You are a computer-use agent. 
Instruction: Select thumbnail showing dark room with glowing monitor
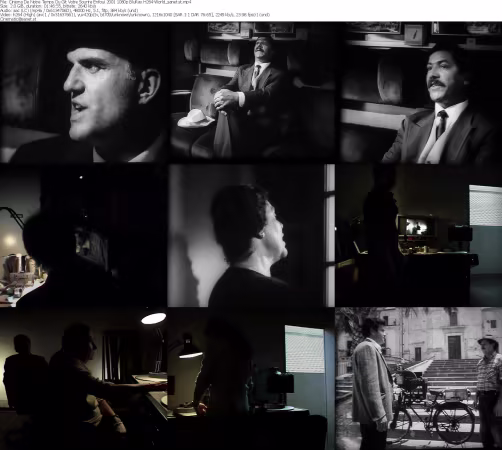(x=419, y=235)
